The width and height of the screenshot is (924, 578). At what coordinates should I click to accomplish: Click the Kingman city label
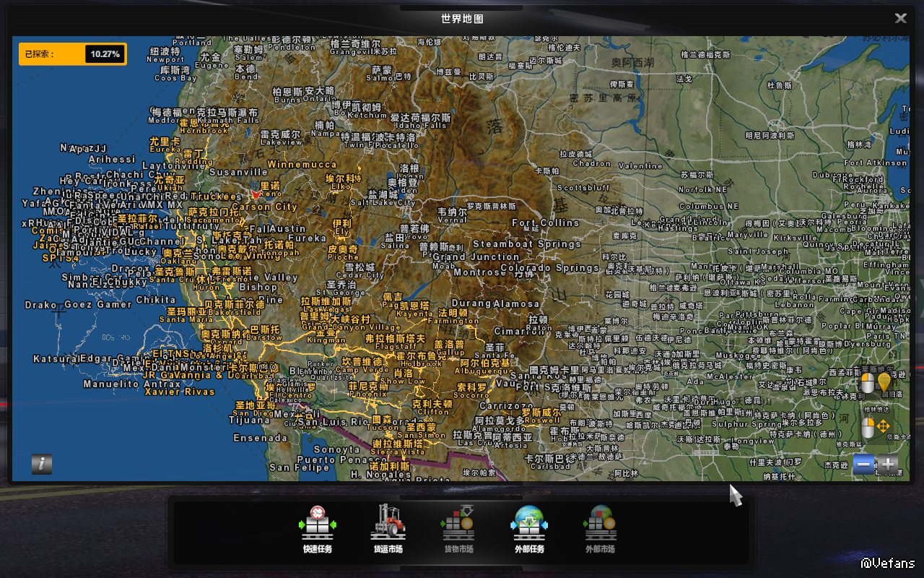tap(326, 340)
